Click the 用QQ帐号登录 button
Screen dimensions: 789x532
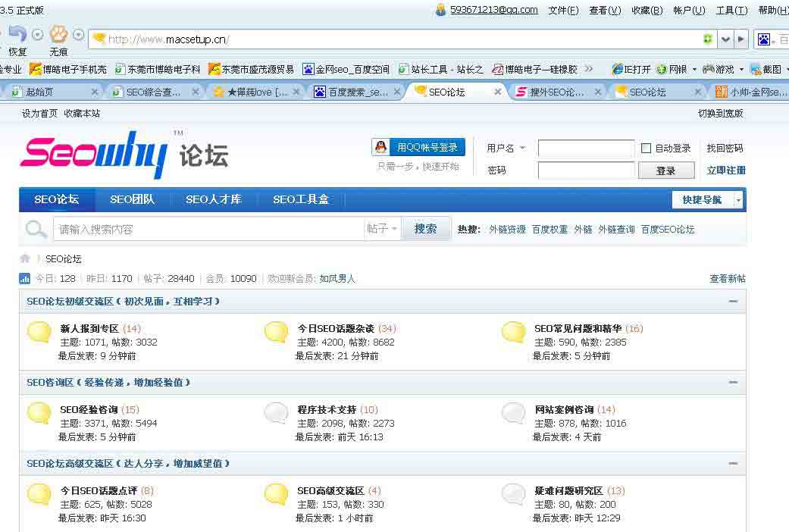point(418,147)
